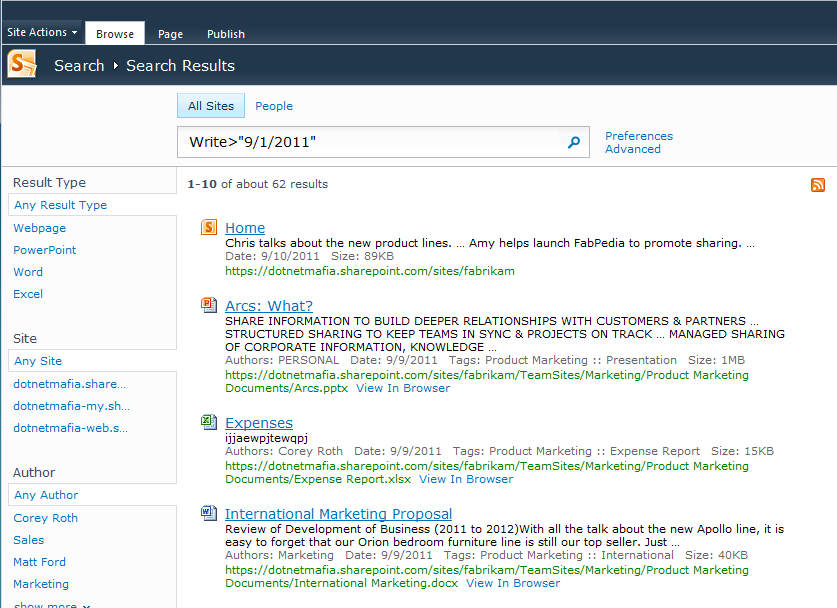
Task: Refine by dotnetmafia-web.s... site
Action: click(x=70, y=428)
